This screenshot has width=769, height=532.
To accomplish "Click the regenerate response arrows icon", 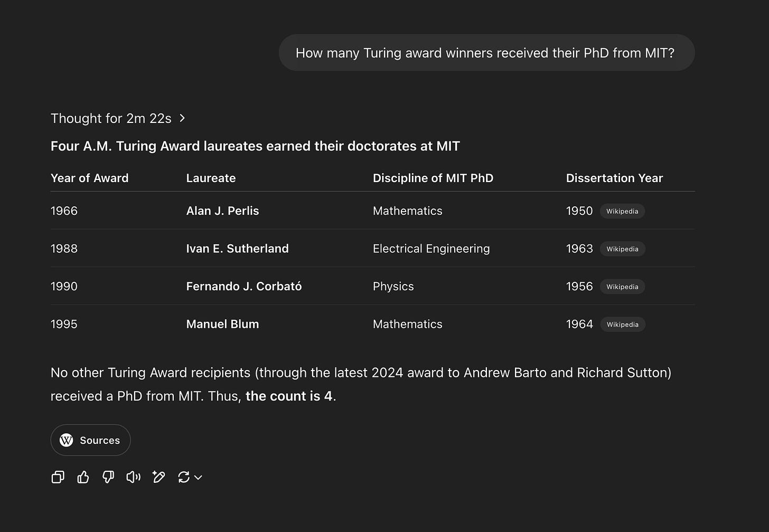I will pos(184,477).
